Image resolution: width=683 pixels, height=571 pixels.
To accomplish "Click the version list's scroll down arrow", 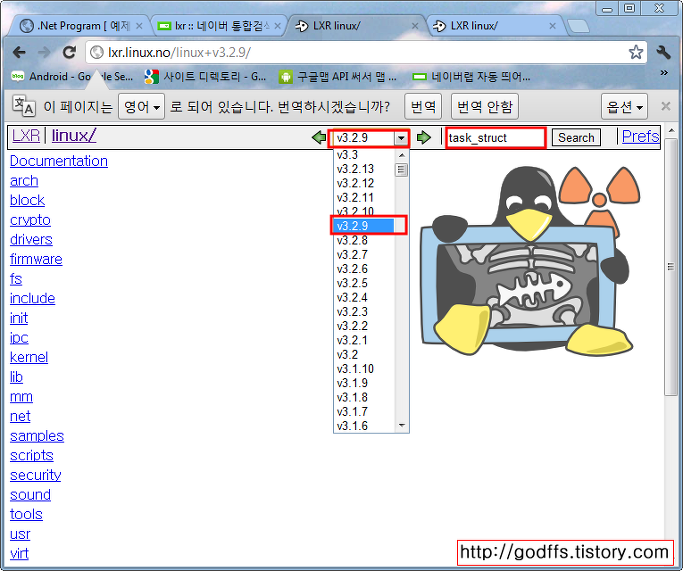I will (402, 426).
